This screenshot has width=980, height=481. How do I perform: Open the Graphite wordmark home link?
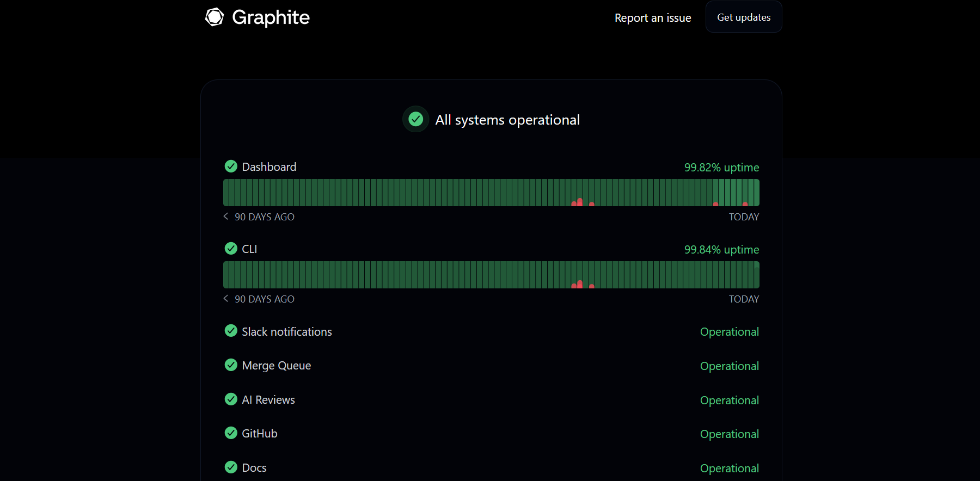pyautogui.click(x=271, y=17)
